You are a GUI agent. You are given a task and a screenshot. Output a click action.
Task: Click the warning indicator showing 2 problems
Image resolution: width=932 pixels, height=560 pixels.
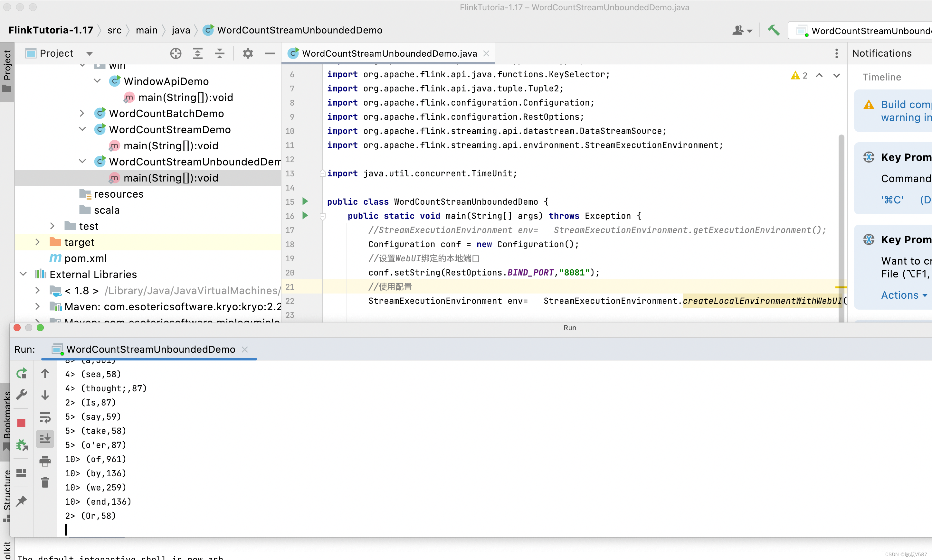click(800, 76)
